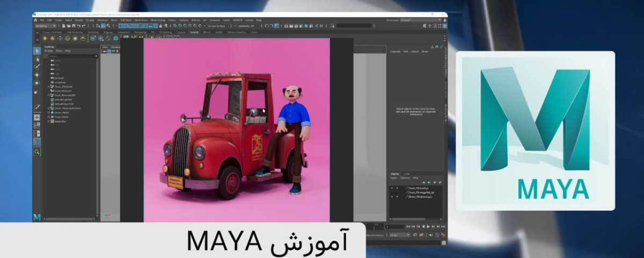Image resolution: width=644 pixels, height=258 pixels.
Task: Toggle select-by-component mode icon
Action: 108,26
